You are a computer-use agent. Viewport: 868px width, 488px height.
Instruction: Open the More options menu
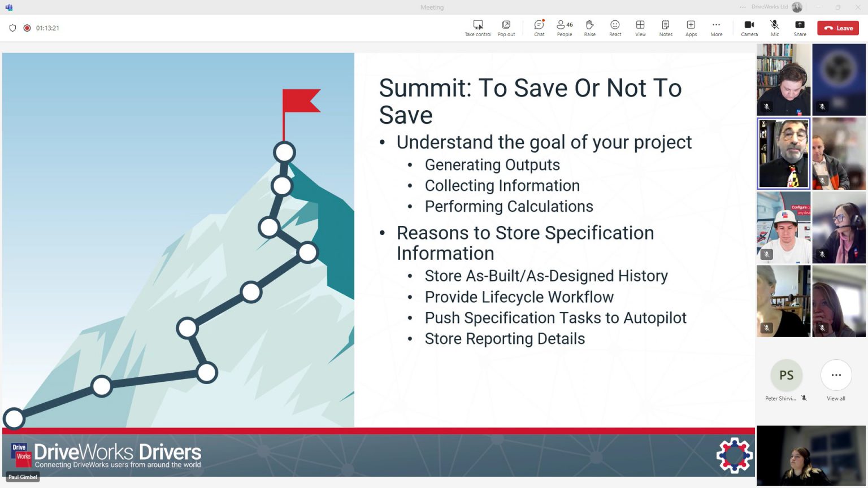(x=716, y=28)
